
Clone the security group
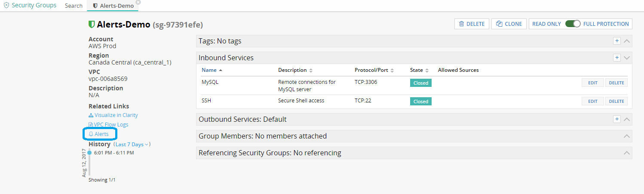coord(509,24)
